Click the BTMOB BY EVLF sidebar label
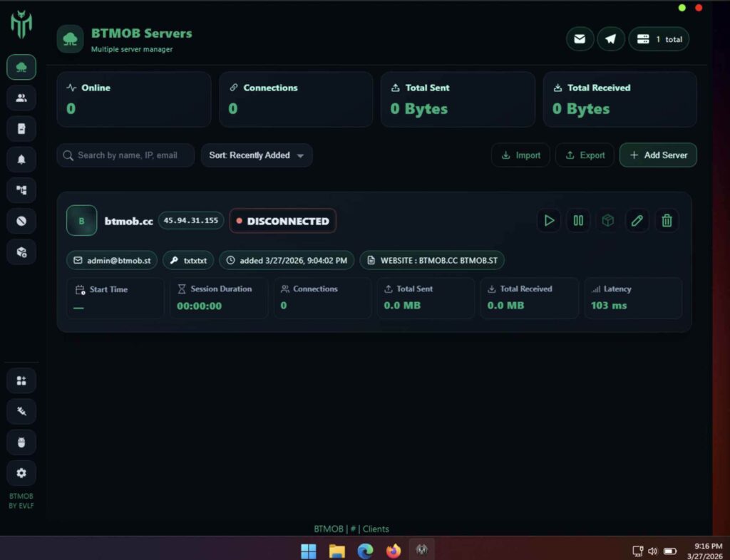730x560 pixels. tap(21, 501)
